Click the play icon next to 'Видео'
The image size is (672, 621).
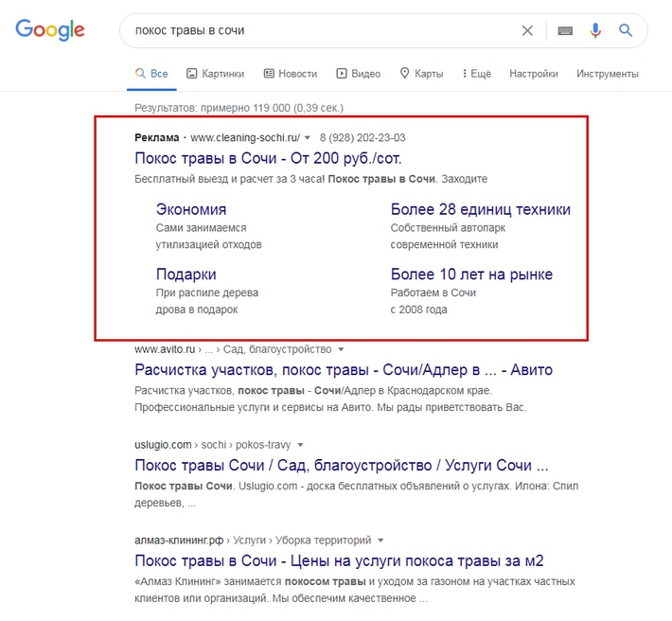pos(342,74)
